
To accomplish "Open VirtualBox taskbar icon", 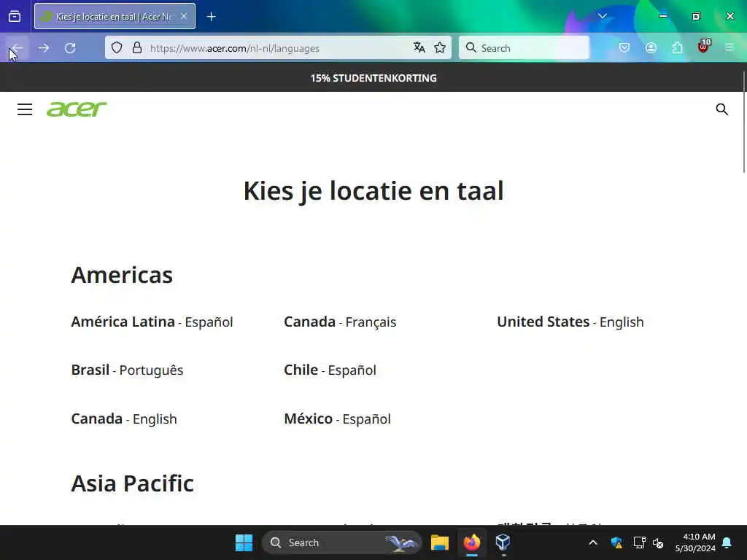I will click(x=503, y=542).
